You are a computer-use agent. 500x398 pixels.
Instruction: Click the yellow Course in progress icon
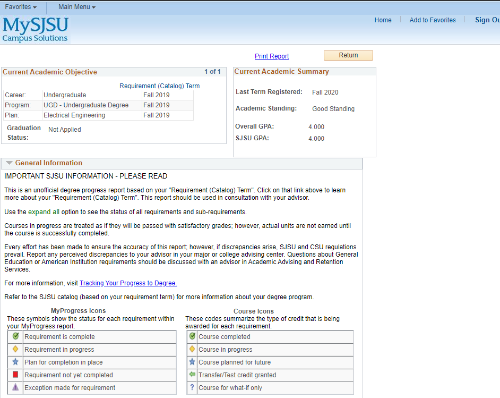192,349
